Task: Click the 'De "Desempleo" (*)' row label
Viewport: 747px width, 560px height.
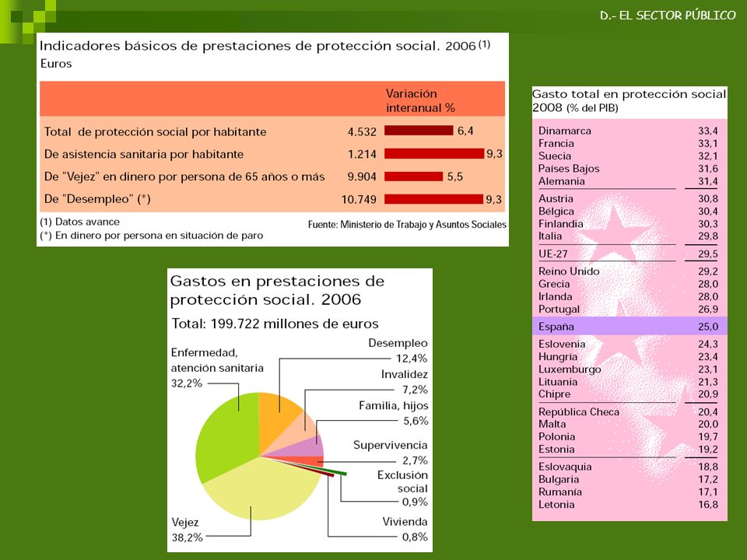Action: tap(97, 199)
